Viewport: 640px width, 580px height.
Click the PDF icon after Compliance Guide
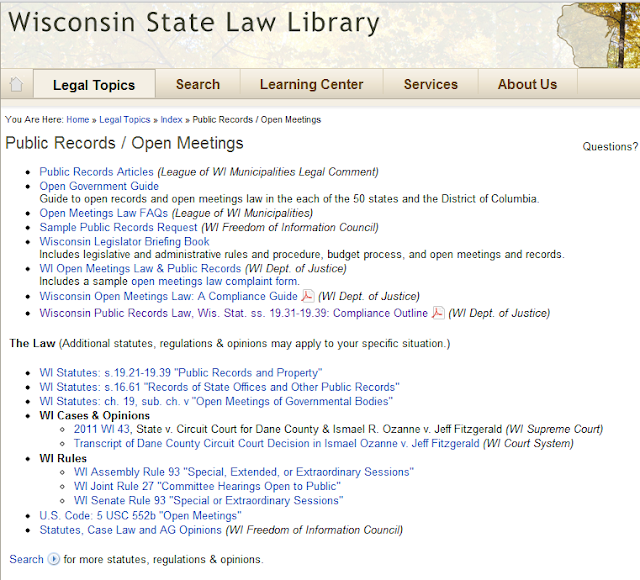pyautogui.click(x=308, y=296)
